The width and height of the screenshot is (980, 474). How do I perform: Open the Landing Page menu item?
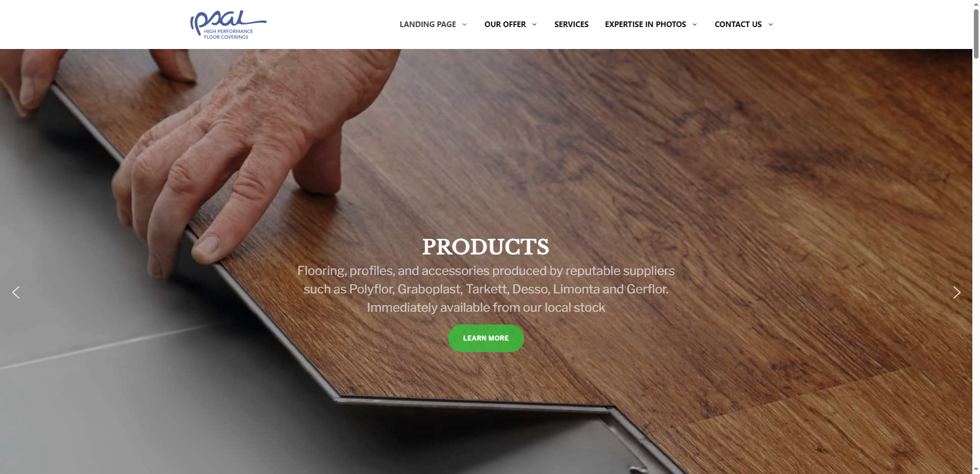point(428,24)
